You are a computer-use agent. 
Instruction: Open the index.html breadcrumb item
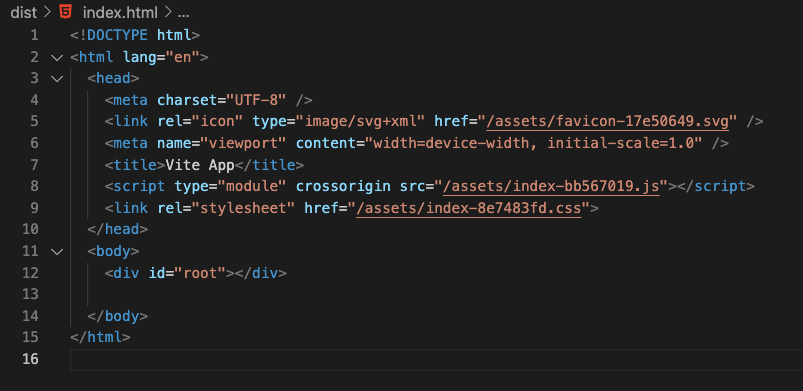point(120,12)
